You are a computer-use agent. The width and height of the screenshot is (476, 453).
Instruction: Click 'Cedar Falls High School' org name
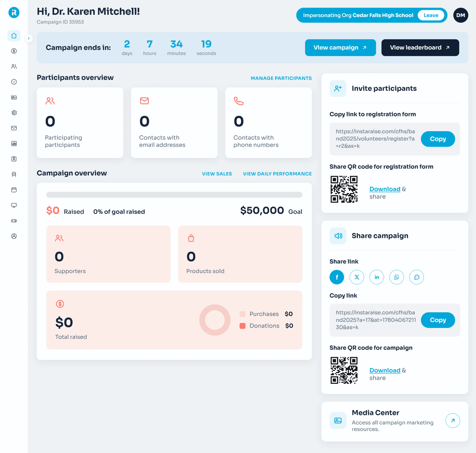(x=383, y=15)
